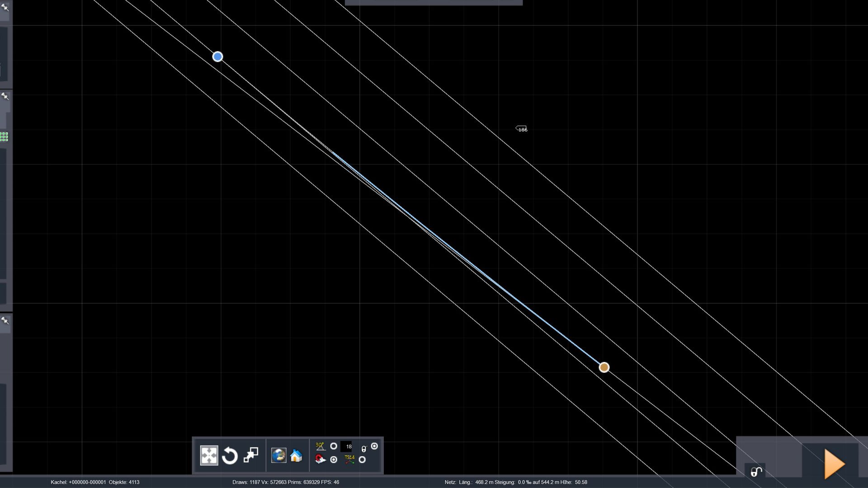Screen dimensions: 868x488
Task: Toggle the TS14 radio button
Action: 362,460
